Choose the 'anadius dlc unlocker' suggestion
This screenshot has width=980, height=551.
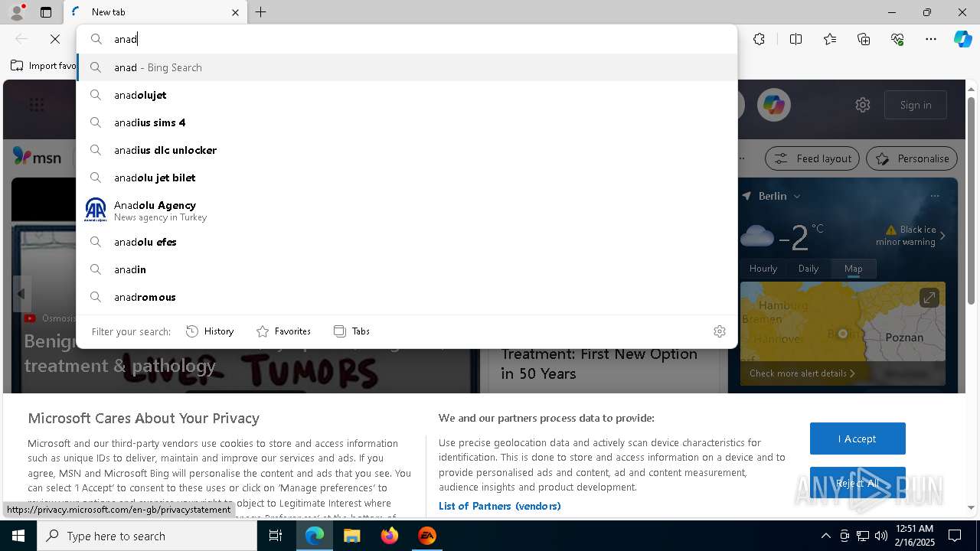[407, 150]
